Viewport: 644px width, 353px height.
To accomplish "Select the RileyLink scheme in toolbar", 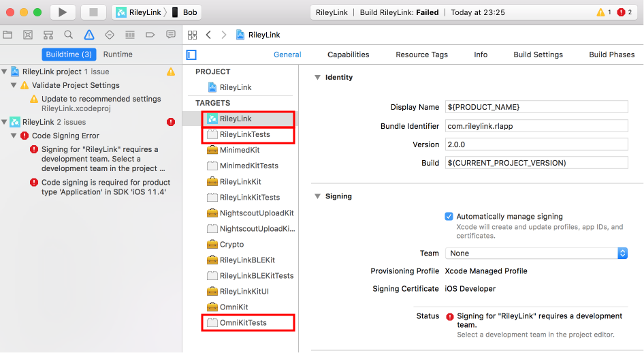I will 139,12.
